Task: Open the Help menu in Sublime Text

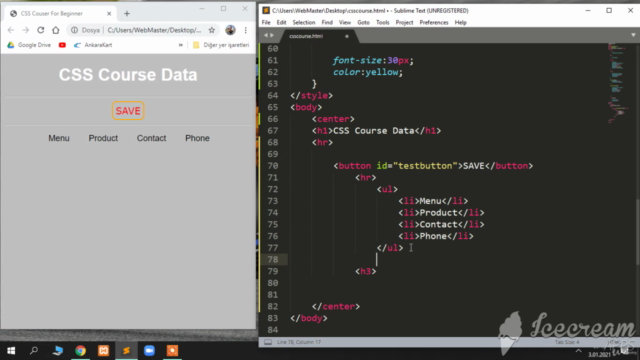Action: point(460,22)
